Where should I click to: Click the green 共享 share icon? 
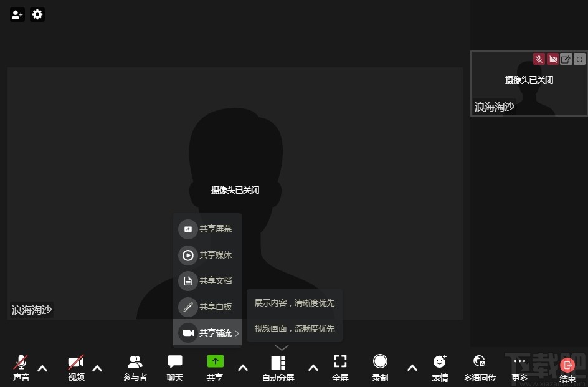pos(215,361)
